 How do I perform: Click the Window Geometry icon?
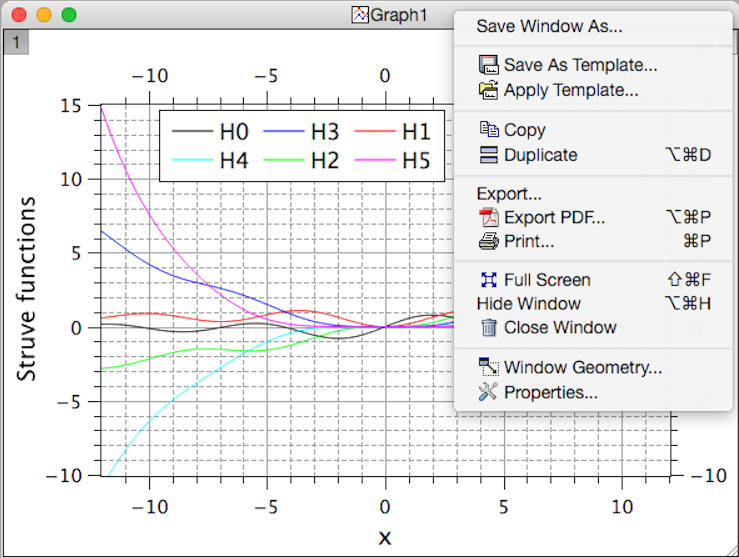(488, 367)
